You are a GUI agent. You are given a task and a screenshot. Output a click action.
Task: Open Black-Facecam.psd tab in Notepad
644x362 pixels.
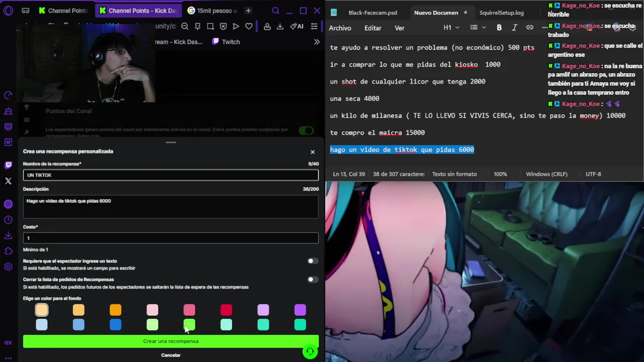(372, 13)
